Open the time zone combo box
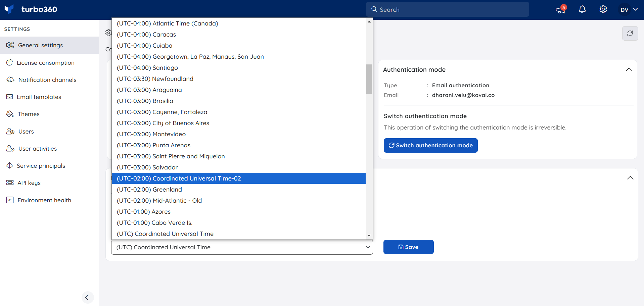644x306 pixels. (x=242, y=247)
